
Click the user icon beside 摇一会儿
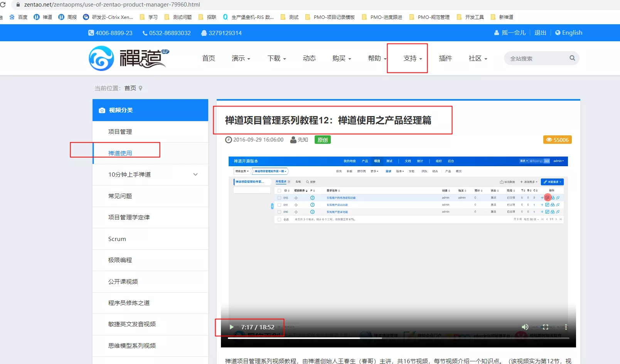[497, 33]
